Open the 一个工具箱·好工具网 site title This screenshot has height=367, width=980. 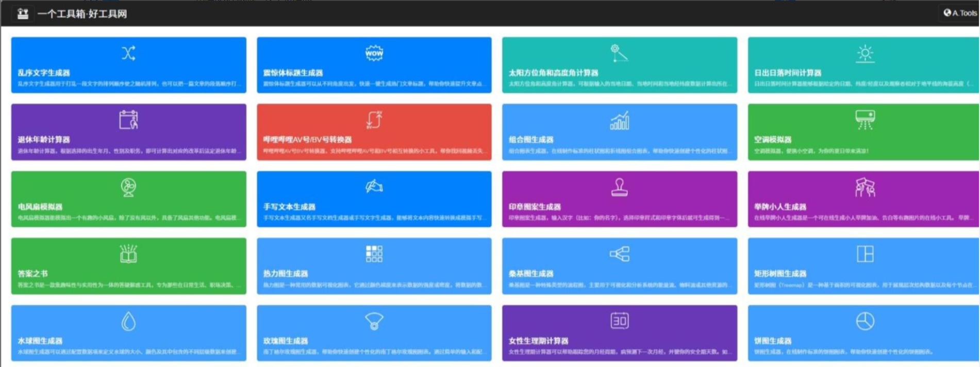tap(82, 14)
